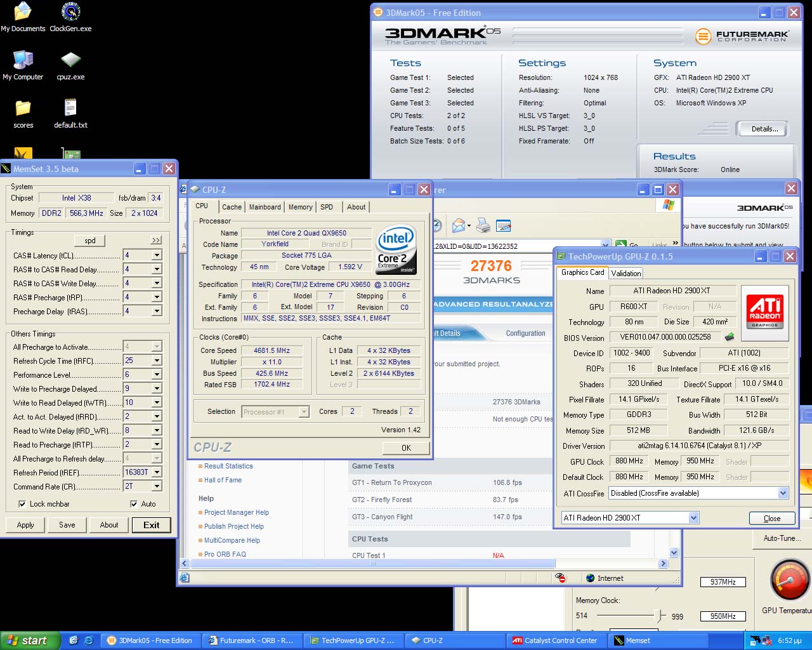Open Performance Level dropdown
812x650 pixels.
tap(157, 375)
